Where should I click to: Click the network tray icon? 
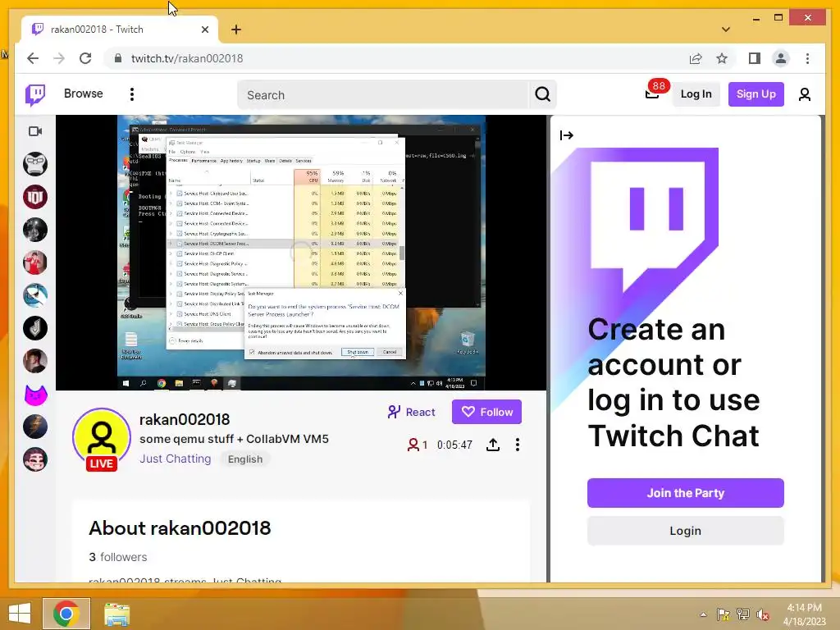(742, 614)
